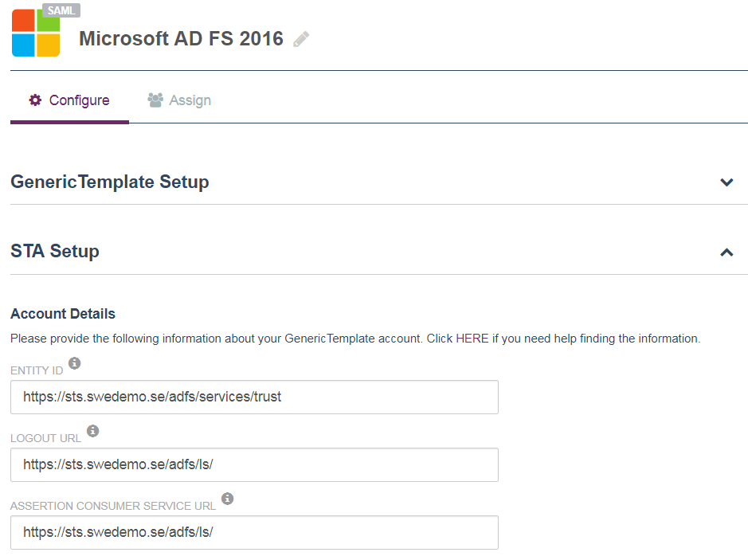Expand the GenericTemplate Setup section chevron

726,182
